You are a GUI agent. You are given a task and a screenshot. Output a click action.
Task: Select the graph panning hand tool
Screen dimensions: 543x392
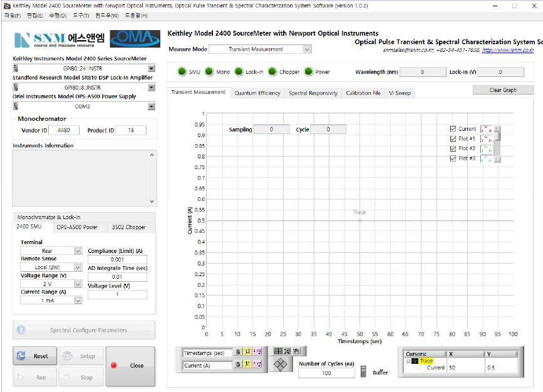point(296,351)
